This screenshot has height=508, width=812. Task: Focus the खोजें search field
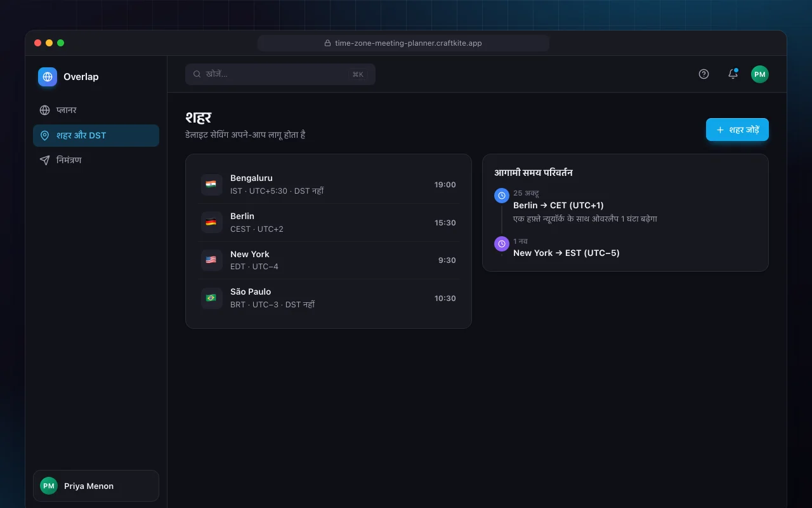pos(280,74)
